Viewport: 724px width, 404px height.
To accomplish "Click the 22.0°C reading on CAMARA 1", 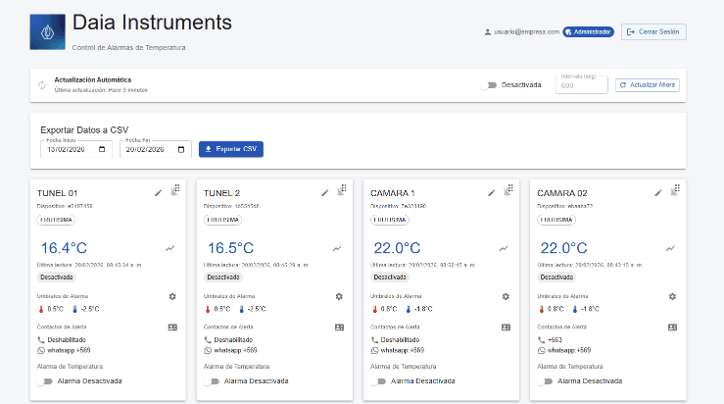I will pos(397,248).
